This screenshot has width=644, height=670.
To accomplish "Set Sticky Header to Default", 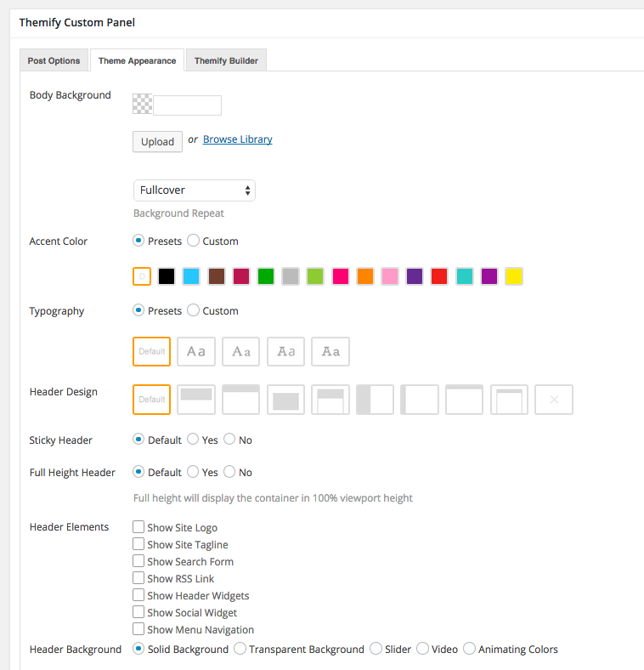I will [x=138, y=439].
